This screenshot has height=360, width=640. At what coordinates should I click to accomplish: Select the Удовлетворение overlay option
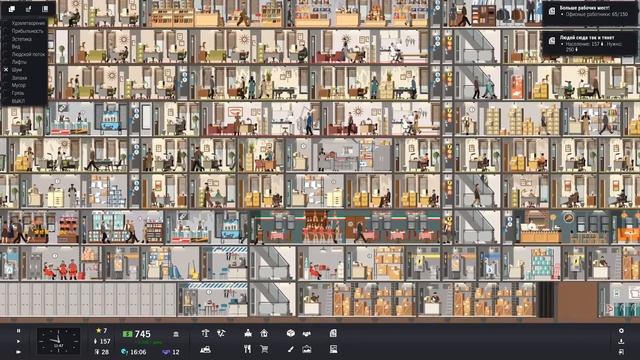point(28,23)
